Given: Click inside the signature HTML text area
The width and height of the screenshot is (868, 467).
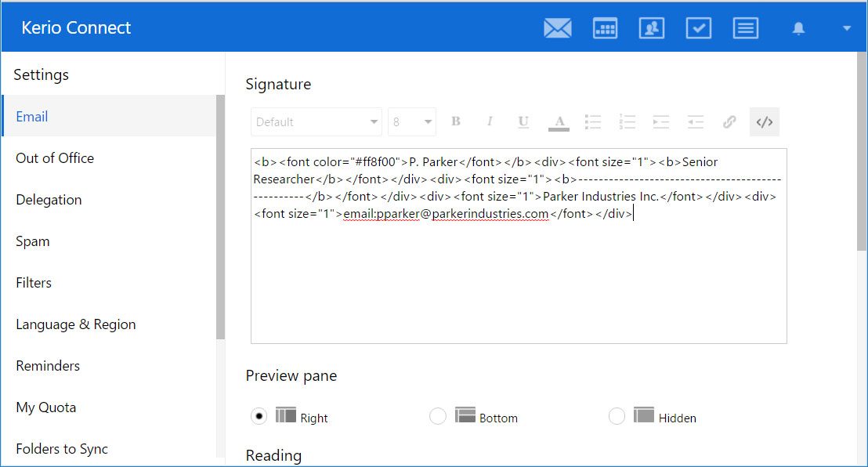Looking at the screenshot, I should (x=519, y=246).
